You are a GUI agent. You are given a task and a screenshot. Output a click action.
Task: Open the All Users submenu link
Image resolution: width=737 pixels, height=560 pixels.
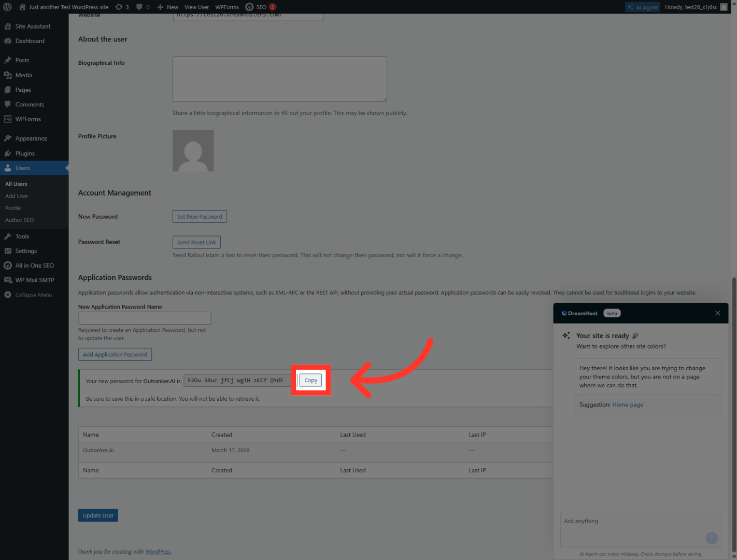click(16, 184)
